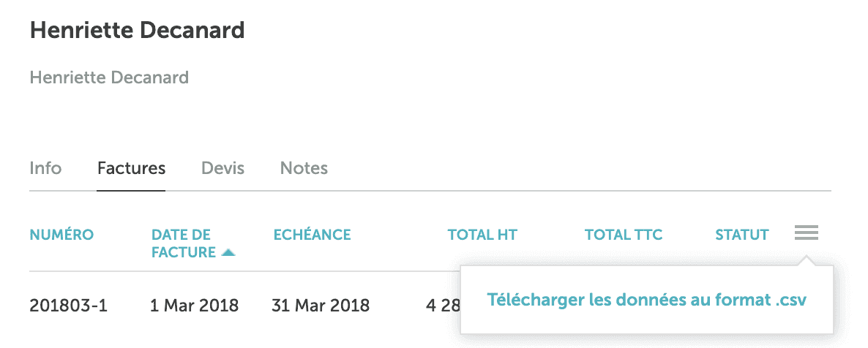Click the popup's pointer arrow under the hamburger
Image resolution: width=868 pixels, height=348 pixels.
[x=806, y=260]
